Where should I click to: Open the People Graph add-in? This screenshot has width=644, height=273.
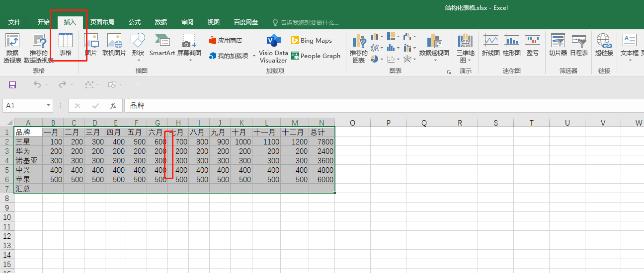(316, 56)
